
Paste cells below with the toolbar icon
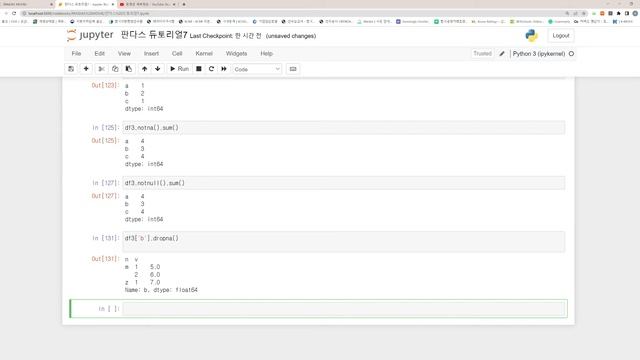point(129,69)
